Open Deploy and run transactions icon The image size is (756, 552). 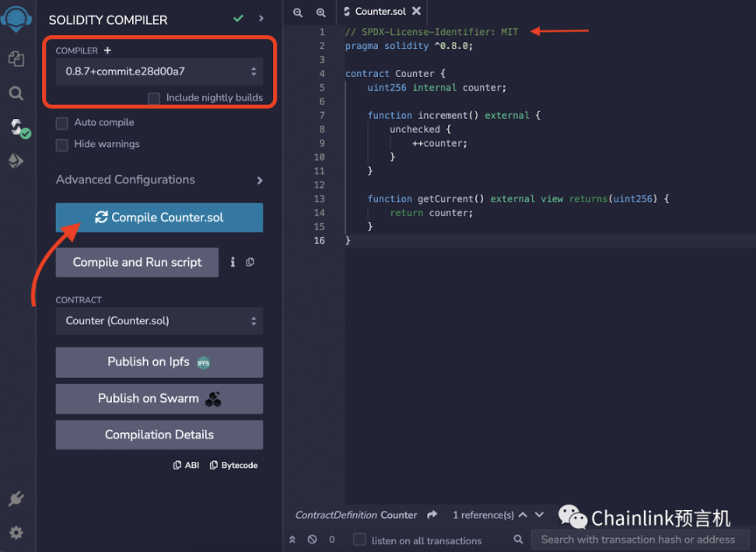16,161
